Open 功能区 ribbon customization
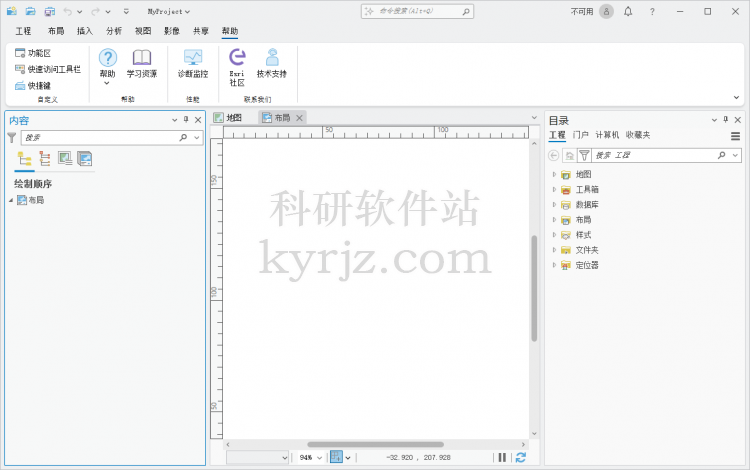The height and width of the screenshot is (470, 750). (33, 53)
